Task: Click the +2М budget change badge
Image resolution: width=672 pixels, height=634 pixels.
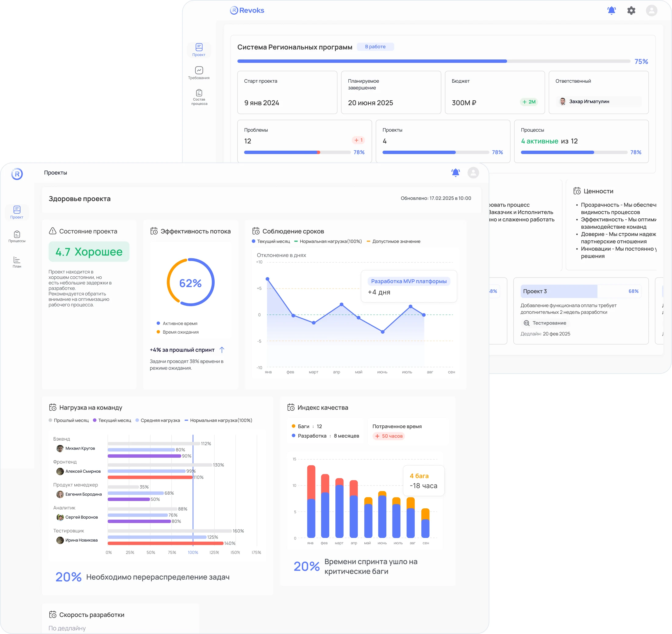Action: tap(529, 102)
